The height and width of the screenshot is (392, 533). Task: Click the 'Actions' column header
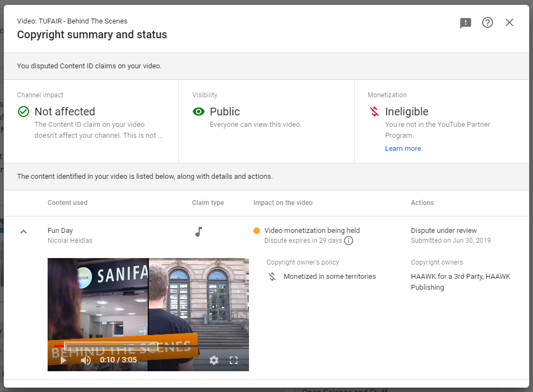tap(422, 203)
